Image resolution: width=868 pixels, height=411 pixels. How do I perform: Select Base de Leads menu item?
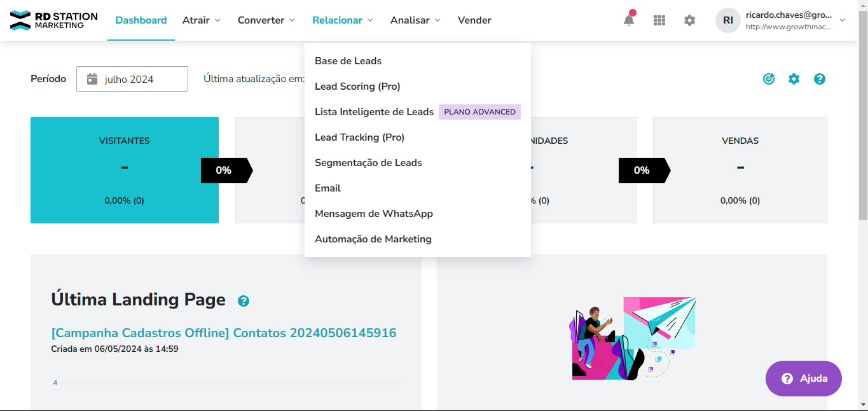coord(348,61)
